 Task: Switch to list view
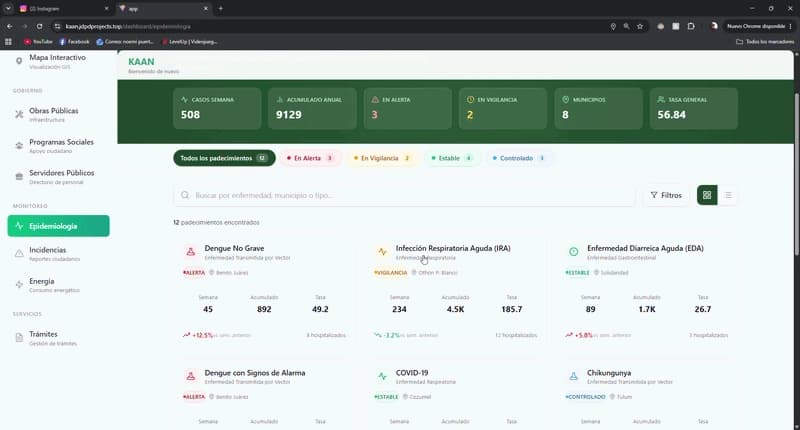pyautogui.click(x=728, y=195)
